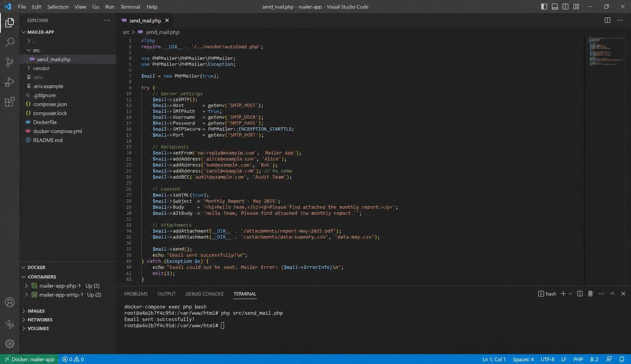Screen dimensions: 631x364
Task: Open errors and warnings status item
Action: click(x=73, y=359)
